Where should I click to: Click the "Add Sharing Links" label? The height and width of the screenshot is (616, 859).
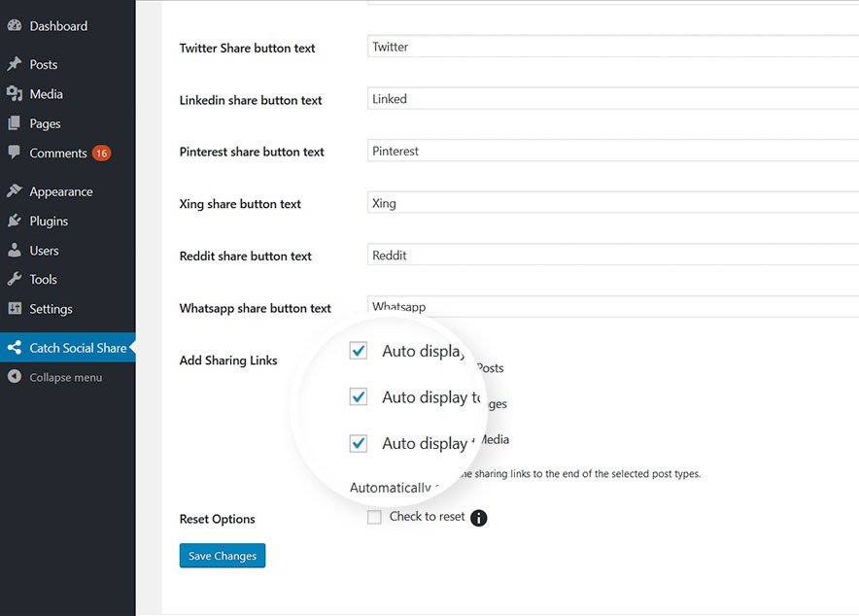[x=228, y=360]
